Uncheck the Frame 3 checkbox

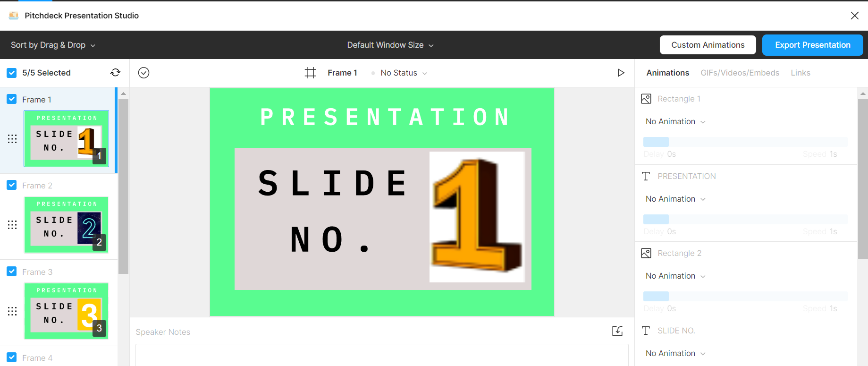point(12,272)
